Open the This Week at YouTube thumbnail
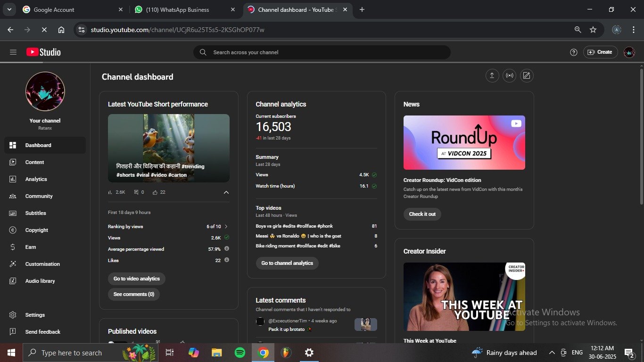 (464, 296)
